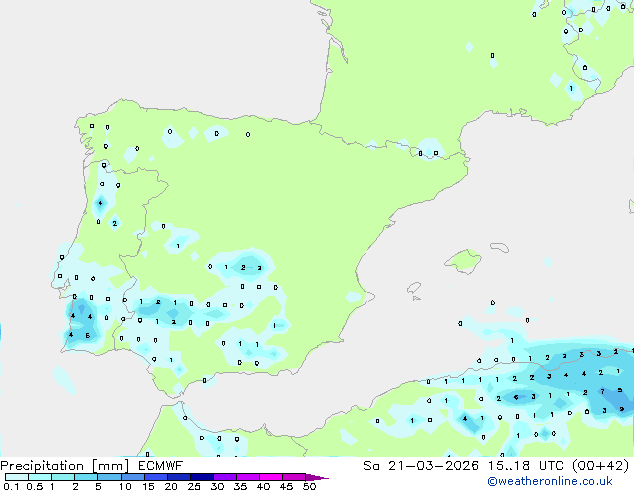Select the legend label '30'
This screenshot has width=634, height=490.
coord(217,486)
